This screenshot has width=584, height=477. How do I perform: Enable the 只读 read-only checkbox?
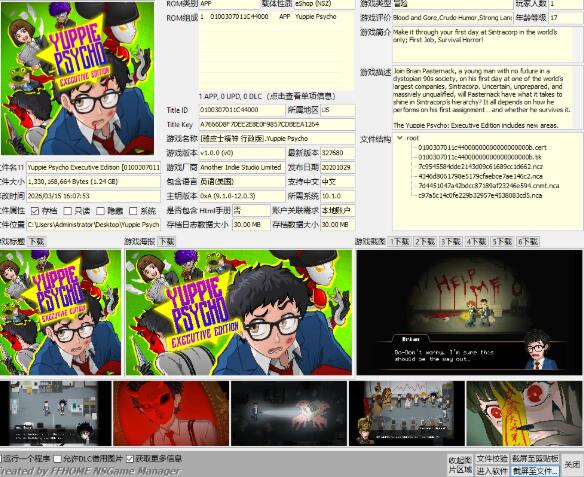(68, 211)
